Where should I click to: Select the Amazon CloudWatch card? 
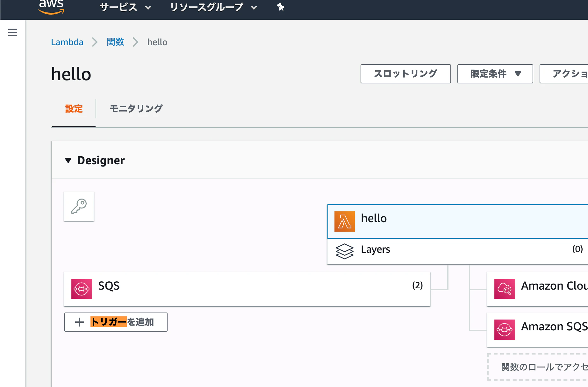click(538, 289)
